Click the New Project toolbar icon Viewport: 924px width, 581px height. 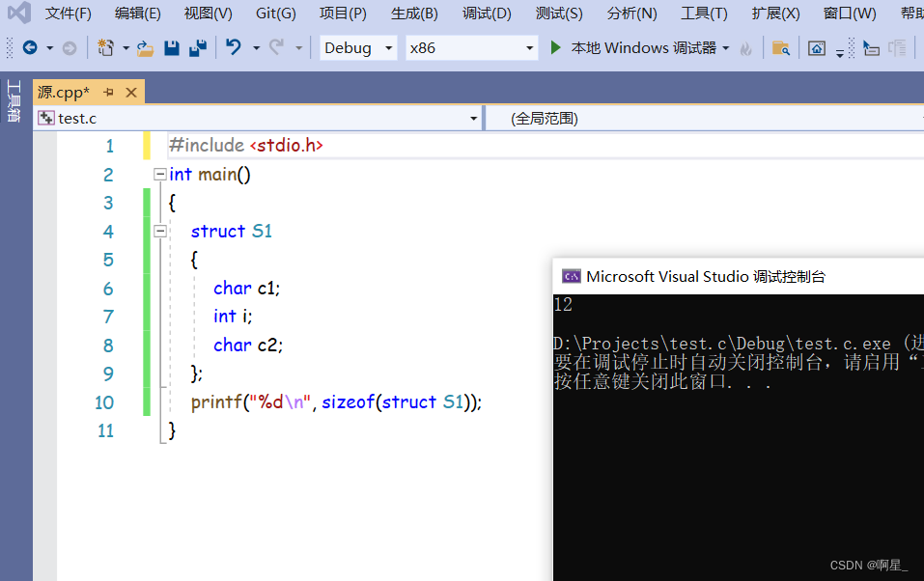click(x=105, y=48)
